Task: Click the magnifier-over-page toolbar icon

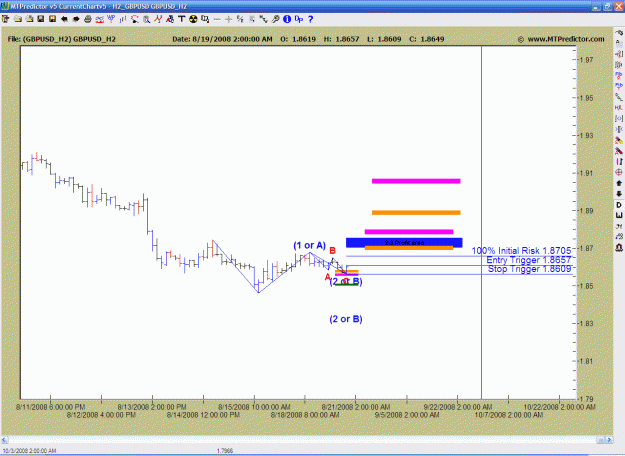Action: tap(146, 19)
